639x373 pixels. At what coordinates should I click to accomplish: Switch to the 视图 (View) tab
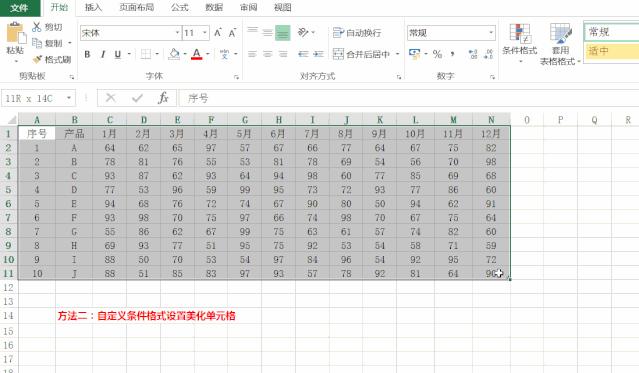pos(283,7)
